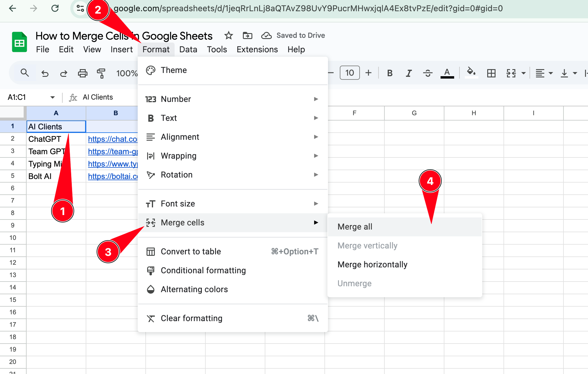Click the browser forward arrow
Viewport: 588px width, 374px height.
pos(34,8)
